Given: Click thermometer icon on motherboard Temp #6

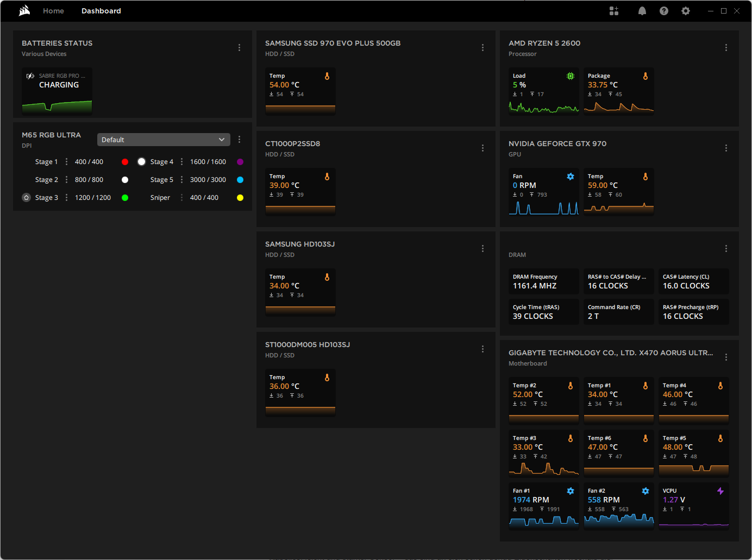Looking at the screenshot, I should 646,439.
